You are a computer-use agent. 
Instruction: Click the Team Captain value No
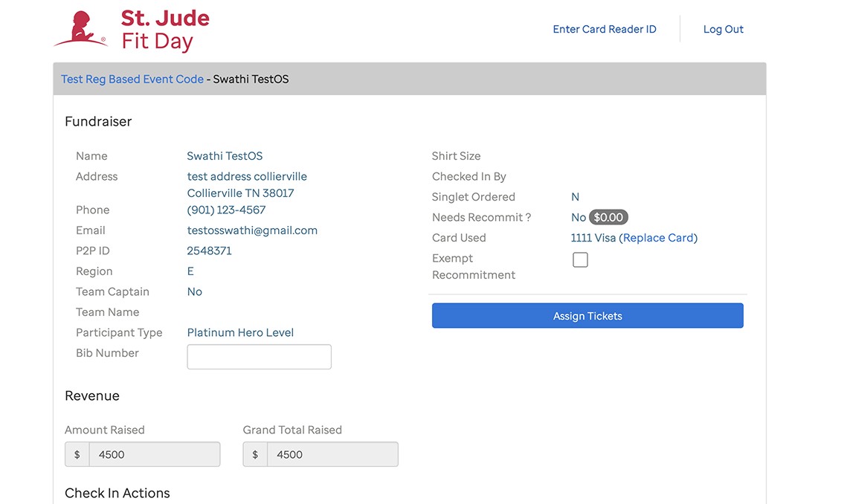pyautogui.click(x=195, y=291)
